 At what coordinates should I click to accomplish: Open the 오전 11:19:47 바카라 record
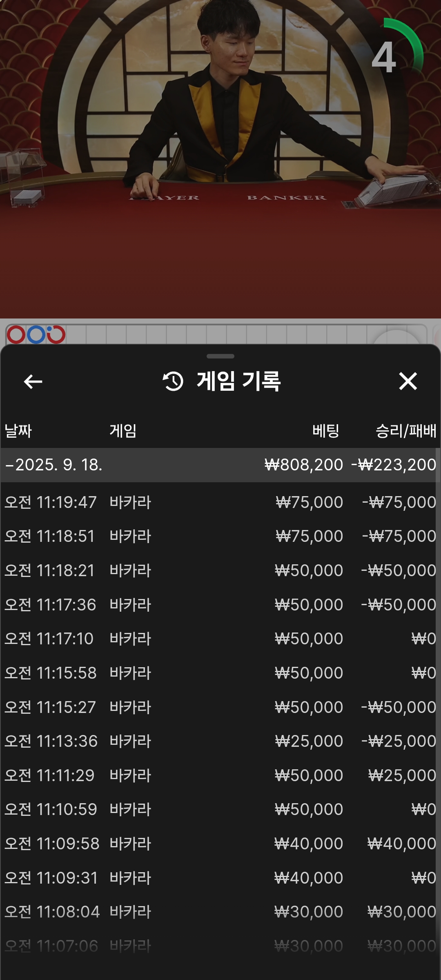[220, 502]
